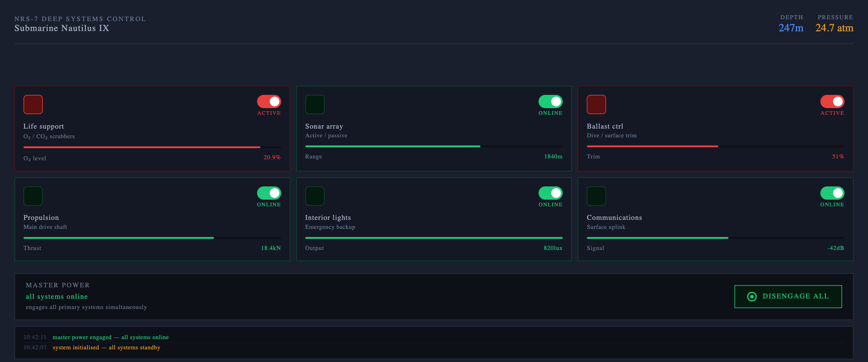Click log entry master power engaged

pyautogui.click(x=111, y=337)
